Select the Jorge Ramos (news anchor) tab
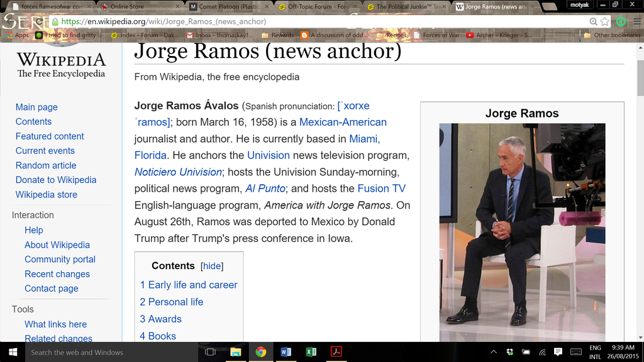The width and height of the screenshot is (644, 362). (x=497, y=6)
